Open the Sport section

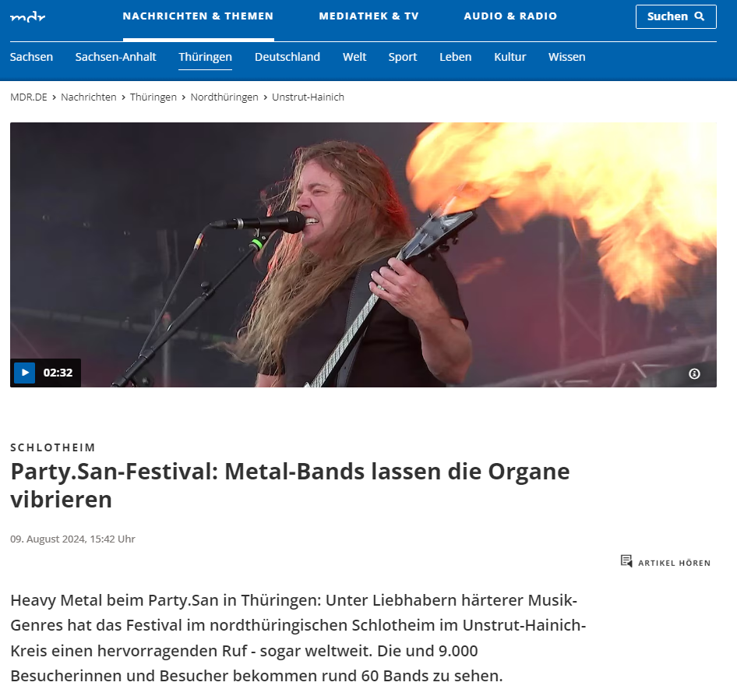(x=403, y=57)
